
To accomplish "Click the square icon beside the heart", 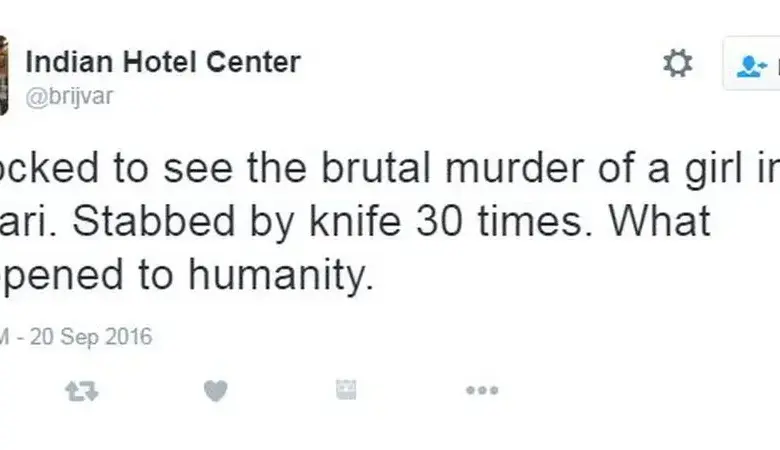I will 348,391.
